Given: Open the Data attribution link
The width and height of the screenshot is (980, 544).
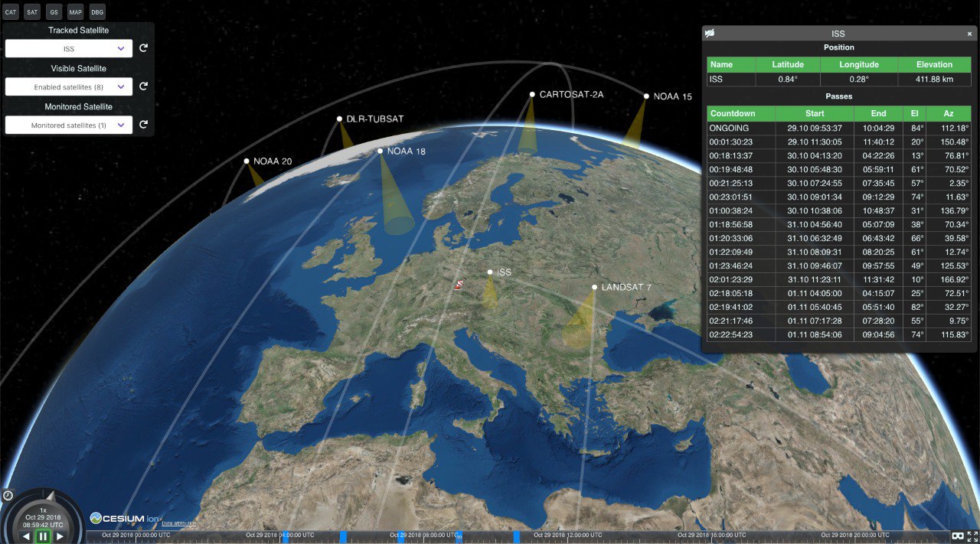Looking at the screenshot, I should tap(178, 523).
